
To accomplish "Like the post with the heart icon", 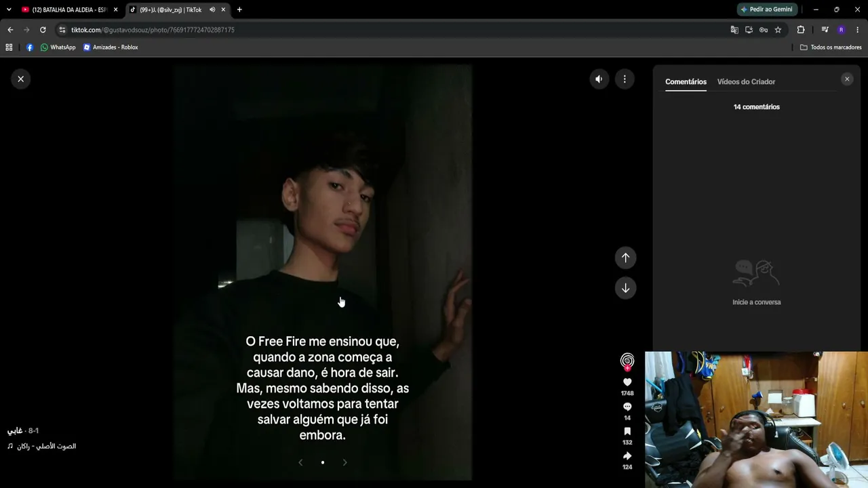I will click(x=627, y=382).
